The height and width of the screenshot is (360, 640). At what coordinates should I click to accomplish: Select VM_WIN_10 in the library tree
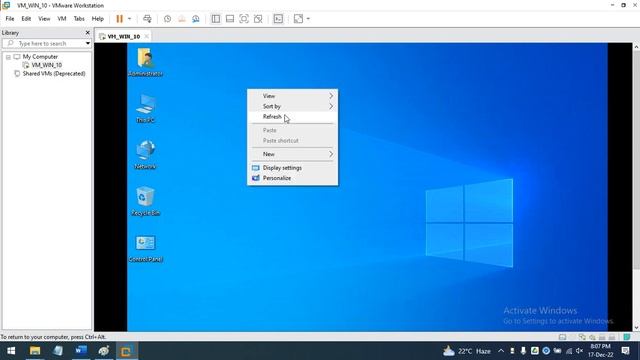point(47,65)
